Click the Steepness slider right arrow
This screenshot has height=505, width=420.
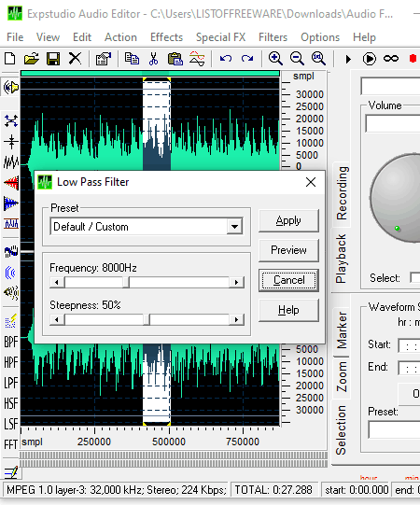pyautogui.click(x=236, y=320)
